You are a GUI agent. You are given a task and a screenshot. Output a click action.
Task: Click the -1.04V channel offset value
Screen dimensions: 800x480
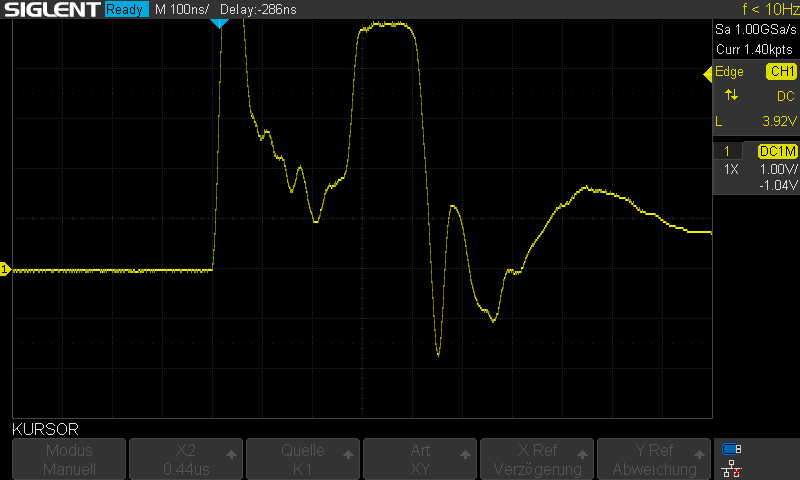[x=778, y=185]
